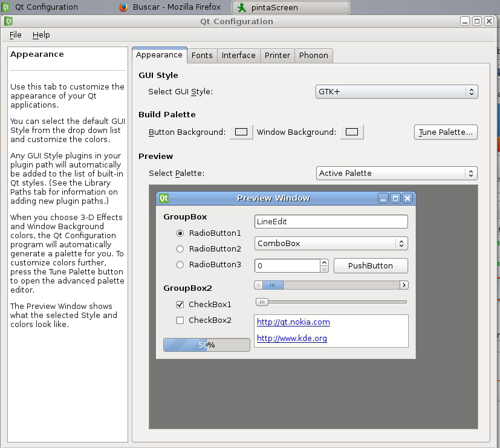
Task: Click the GroupBox2 heading text
Action: [187, 288]
